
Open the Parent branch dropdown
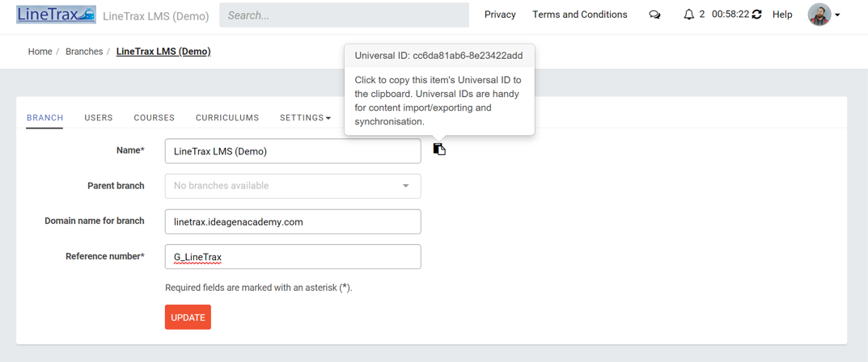(293, 186)
